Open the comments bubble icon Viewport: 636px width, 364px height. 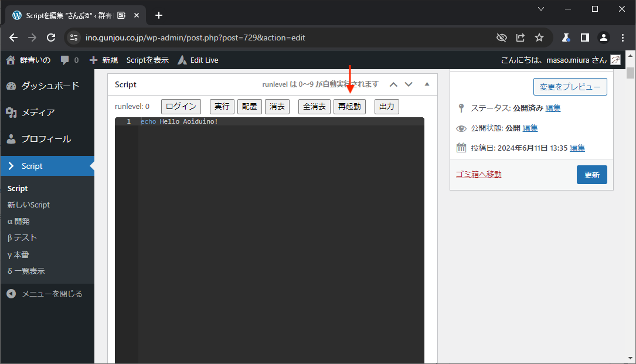(x=65, y=60)
